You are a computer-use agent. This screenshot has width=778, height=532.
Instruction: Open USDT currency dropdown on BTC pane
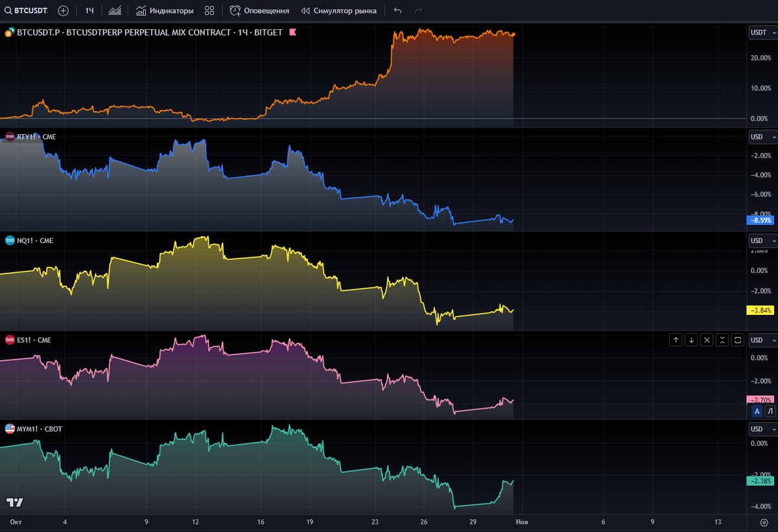pyautogui.click(x=762, y=32)
